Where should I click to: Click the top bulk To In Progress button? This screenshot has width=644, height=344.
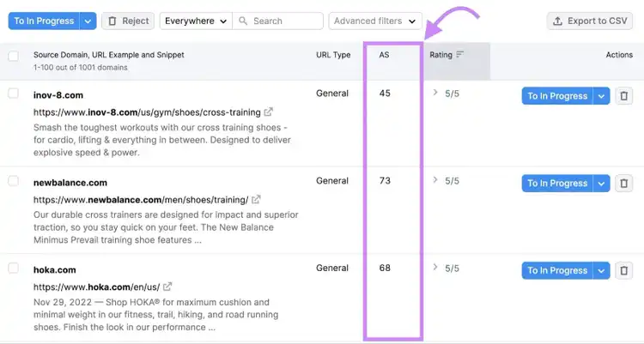point(44,21)
